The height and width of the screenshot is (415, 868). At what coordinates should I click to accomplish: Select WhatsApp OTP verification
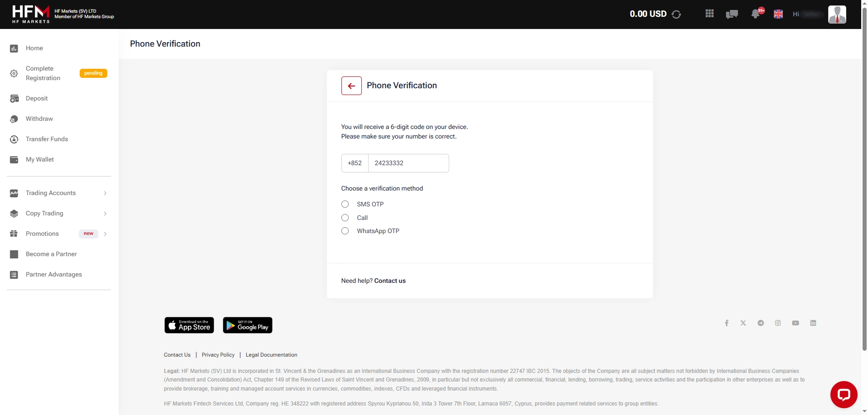coord(345,231)
